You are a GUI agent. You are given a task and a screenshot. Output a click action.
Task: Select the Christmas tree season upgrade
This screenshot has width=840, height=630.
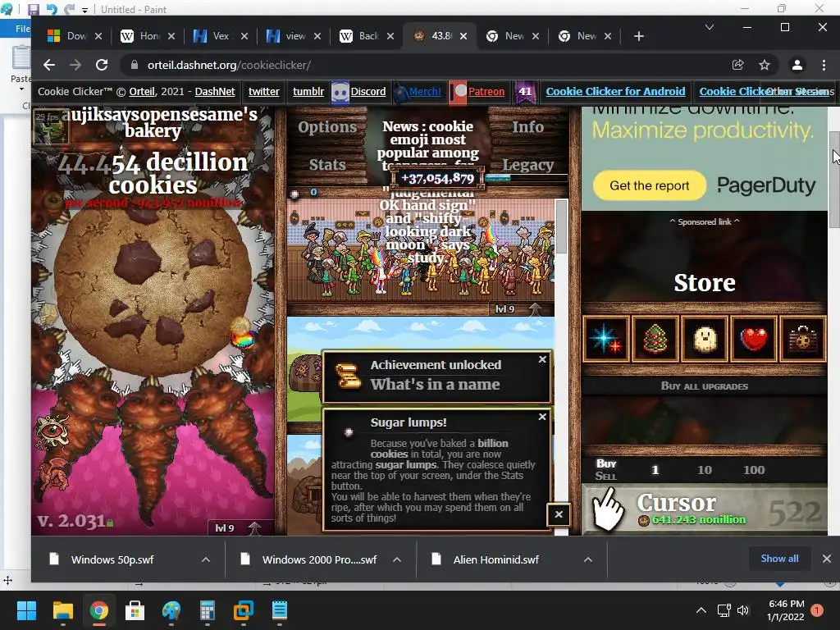tap(655, 339)
